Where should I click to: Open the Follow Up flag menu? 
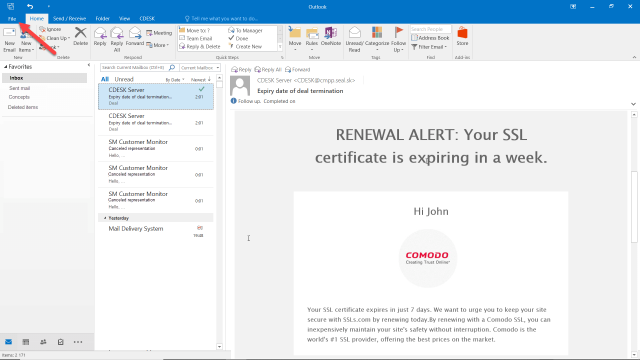point(398,39)
